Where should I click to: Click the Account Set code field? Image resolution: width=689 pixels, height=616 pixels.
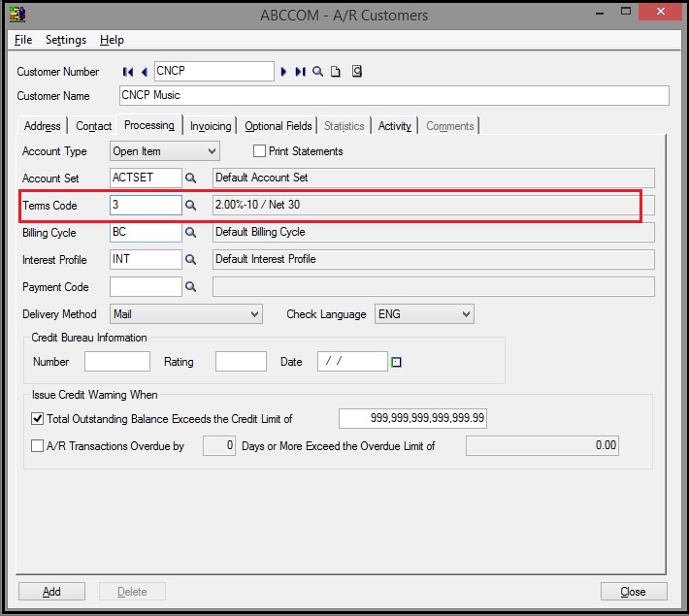146,178
